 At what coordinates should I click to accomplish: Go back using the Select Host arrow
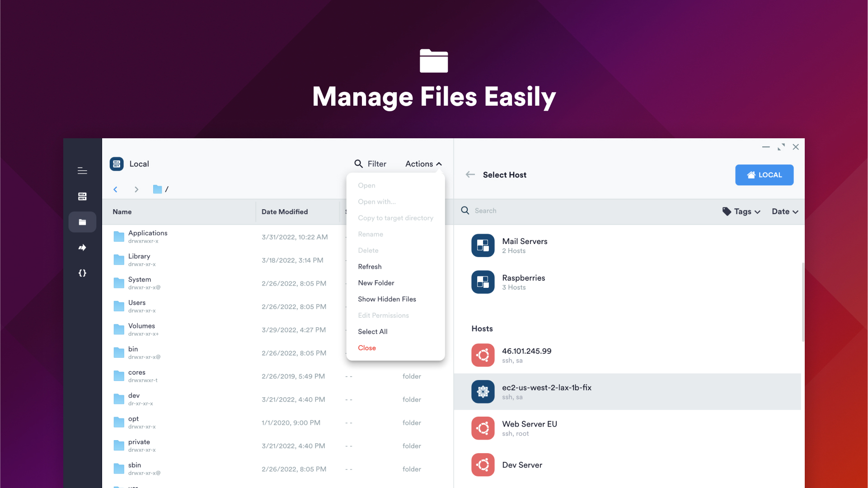470,174
